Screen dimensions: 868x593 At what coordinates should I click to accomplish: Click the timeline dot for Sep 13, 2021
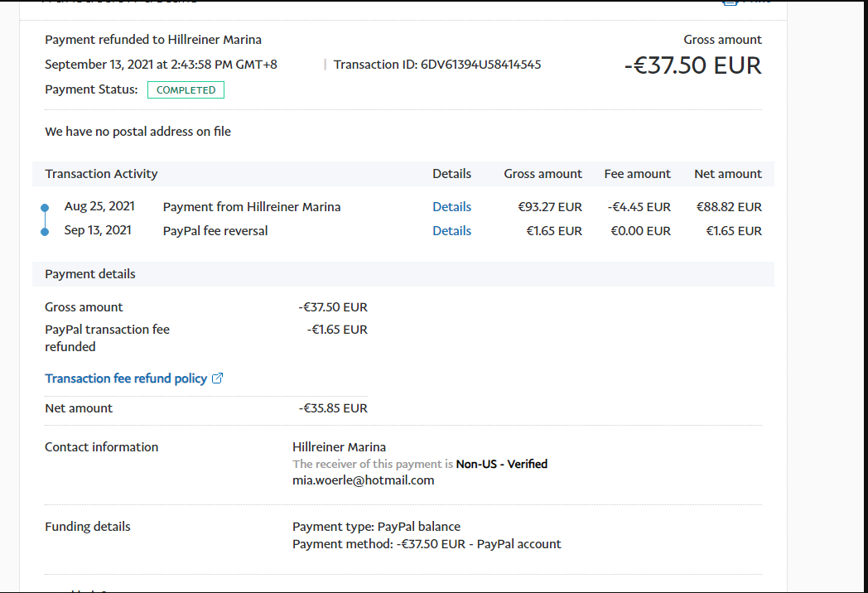45,231
